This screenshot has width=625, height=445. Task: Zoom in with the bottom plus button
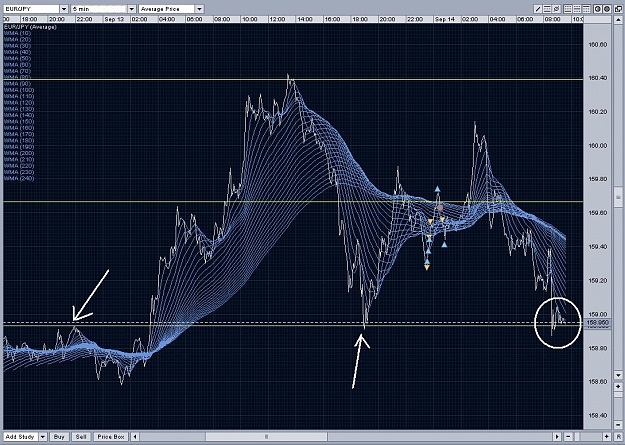click(607, 437)
